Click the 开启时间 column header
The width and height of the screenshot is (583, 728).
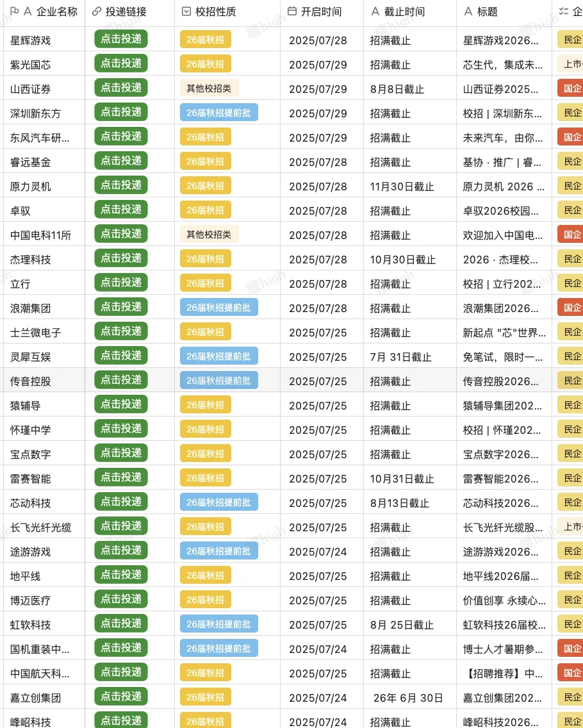coord(321,12)
